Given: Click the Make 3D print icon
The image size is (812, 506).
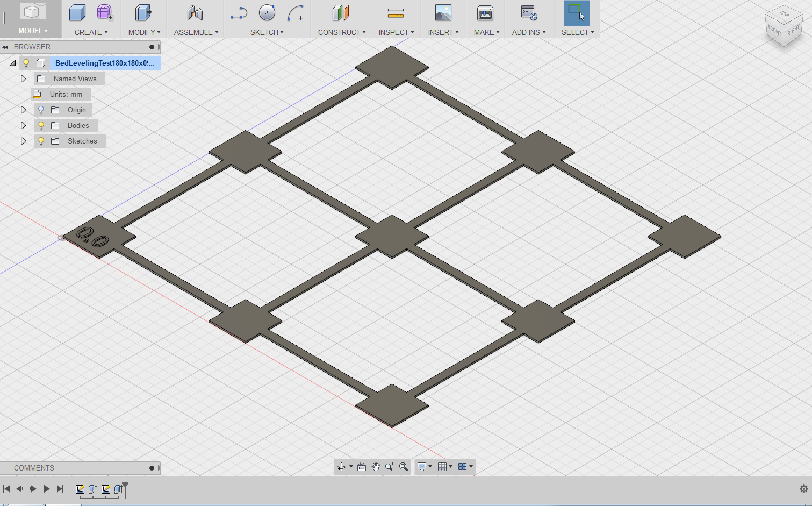Looking at the screenshot, I should (x=485, y=13).
